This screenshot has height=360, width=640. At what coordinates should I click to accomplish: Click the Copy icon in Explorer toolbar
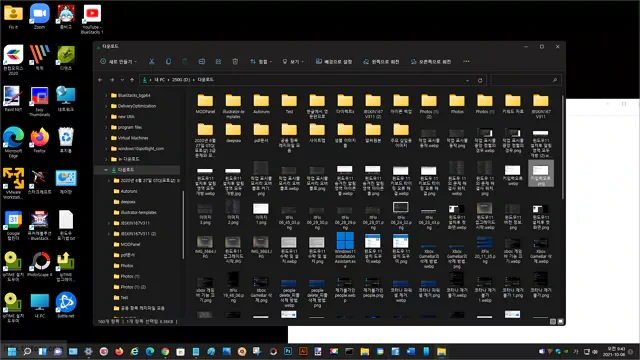click(x=168, y=62)
